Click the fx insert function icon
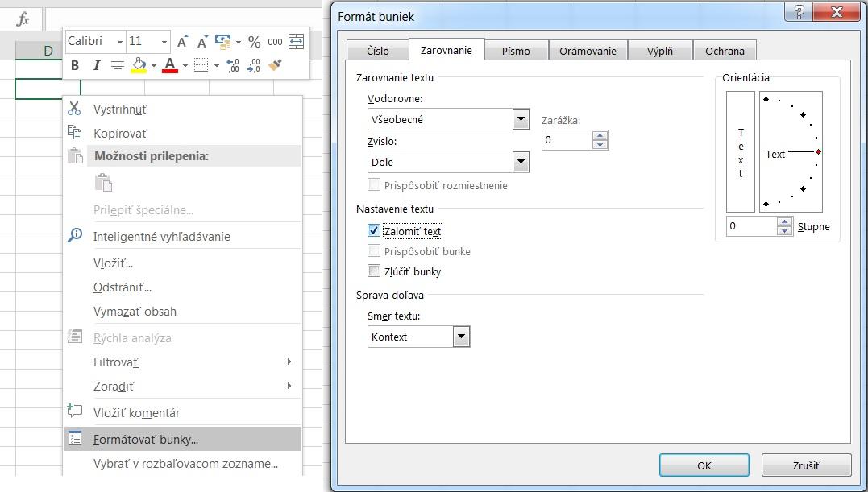The height and width of the screenshot is (492, 868). pyautogui.click(x=23, y=19)
